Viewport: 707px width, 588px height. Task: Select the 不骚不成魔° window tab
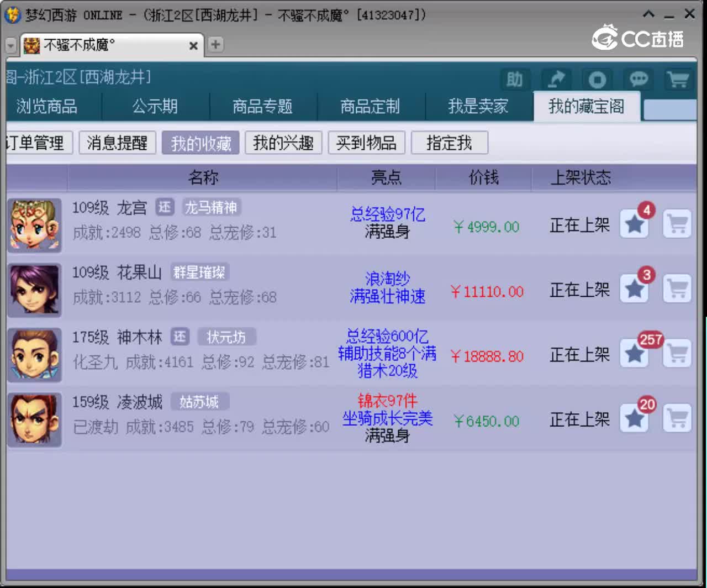pos(112,45)
